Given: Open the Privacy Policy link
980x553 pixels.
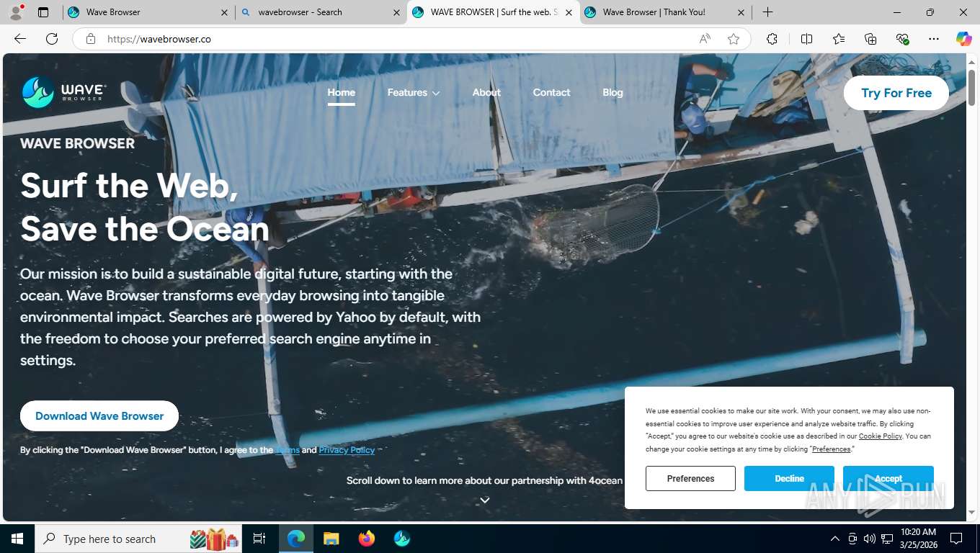Looking at the screenshot, I should (347, 450).
